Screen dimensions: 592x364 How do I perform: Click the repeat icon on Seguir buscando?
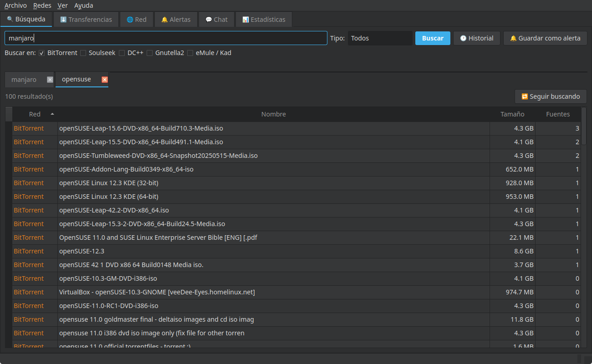[x=525, y=96]
